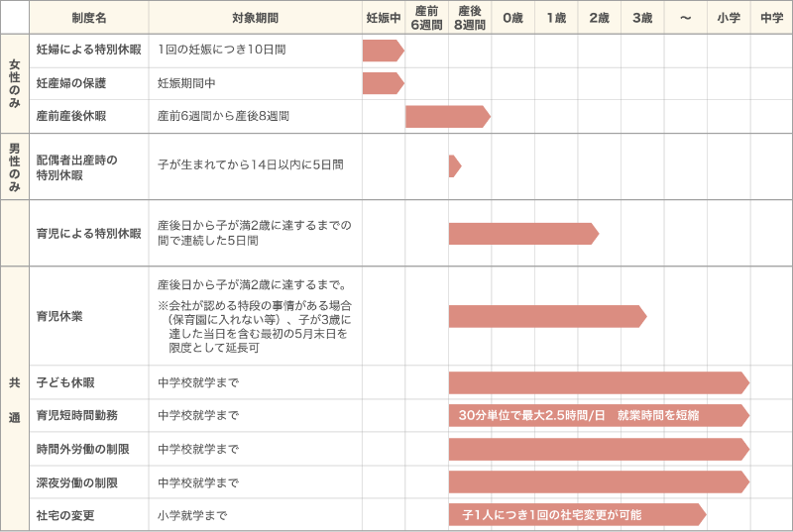Select 配偶者出産時の特別休暇 row name
The image size is (793, 532).
pos(77,167)
